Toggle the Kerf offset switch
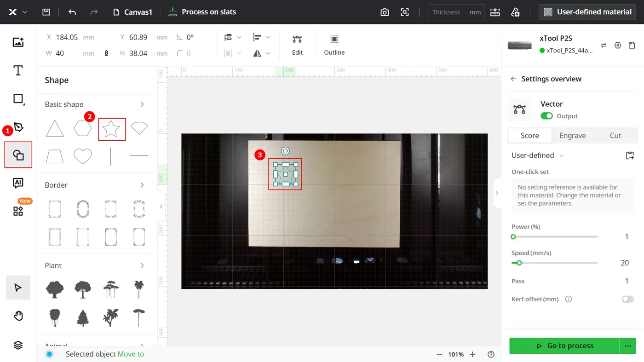Image resolution: width=644 pixels, height=362 pixels. tap(628, 299)
